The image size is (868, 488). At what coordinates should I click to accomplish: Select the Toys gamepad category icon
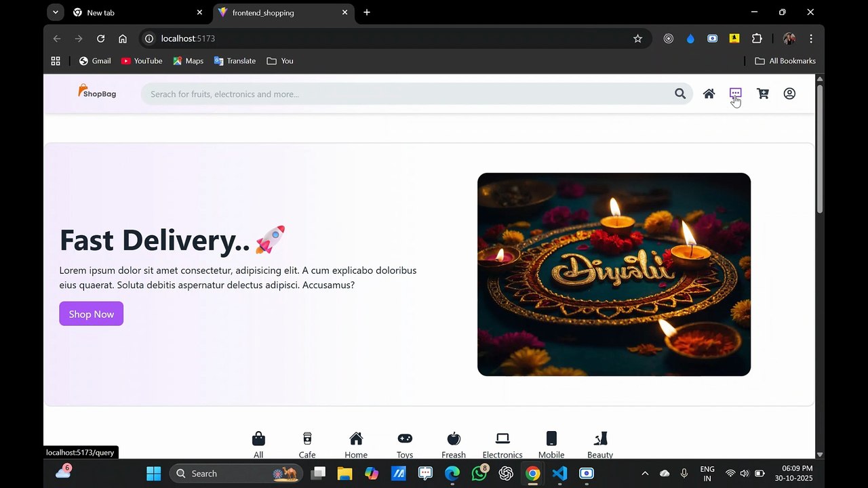(x=405, y=439)
